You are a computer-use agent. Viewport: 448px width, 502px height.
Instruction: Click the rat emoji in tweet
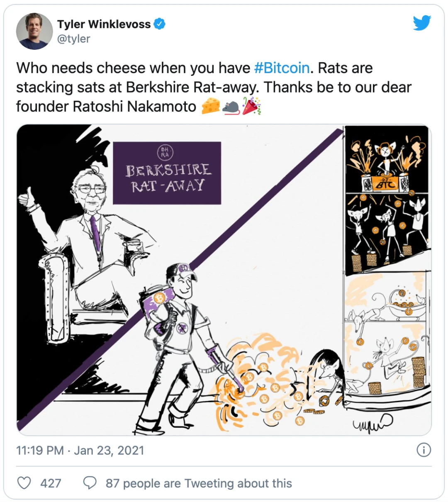point(231,107)
